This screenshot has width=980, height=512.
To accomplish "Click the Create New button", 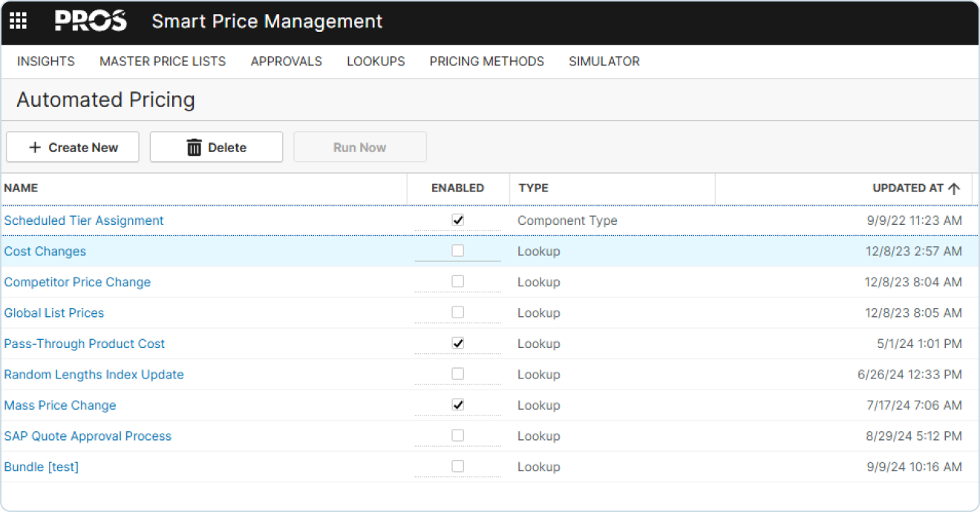I will pyautogui.click(x=73, y=148).
